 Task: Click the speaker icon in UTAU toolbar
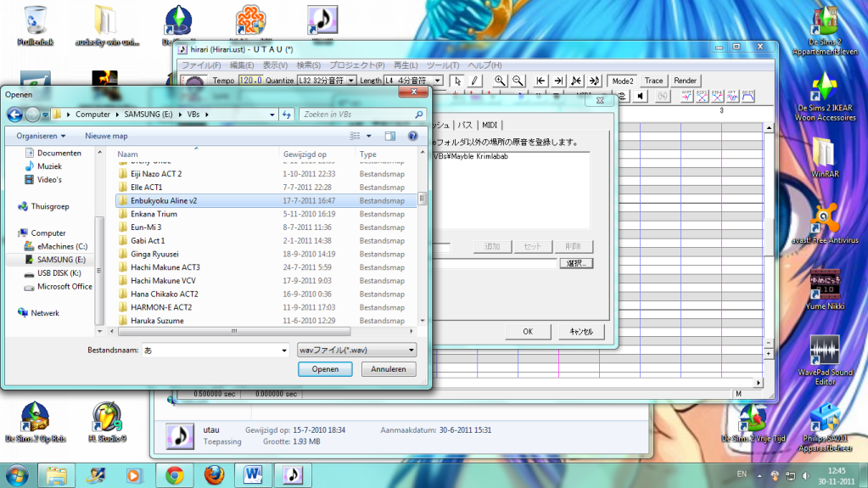pyautogui.click(x=639, y=96)
